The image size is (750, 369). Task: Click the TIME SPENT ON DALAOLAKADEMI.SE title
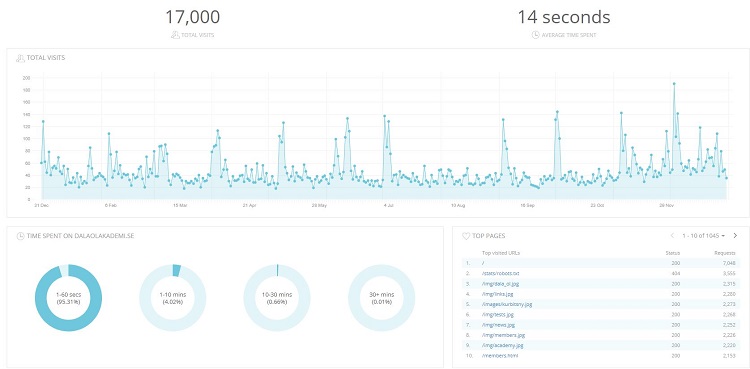pyautogui.click(x=80, y=236)
